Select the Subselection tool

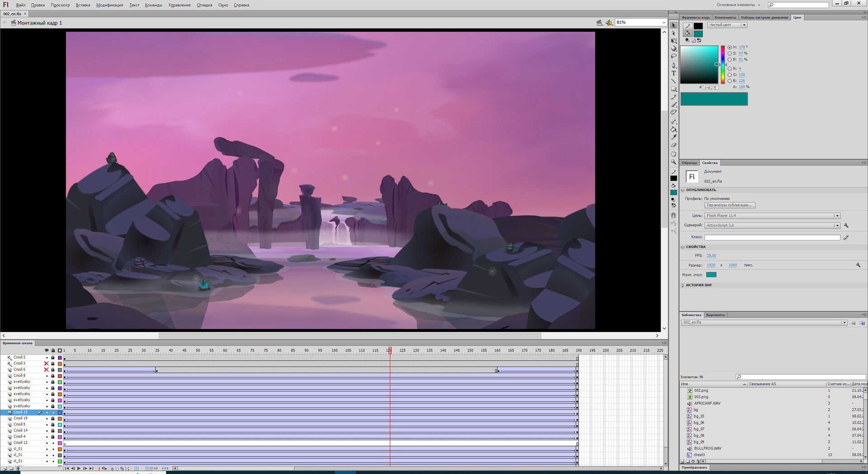[x=674, y=33]
